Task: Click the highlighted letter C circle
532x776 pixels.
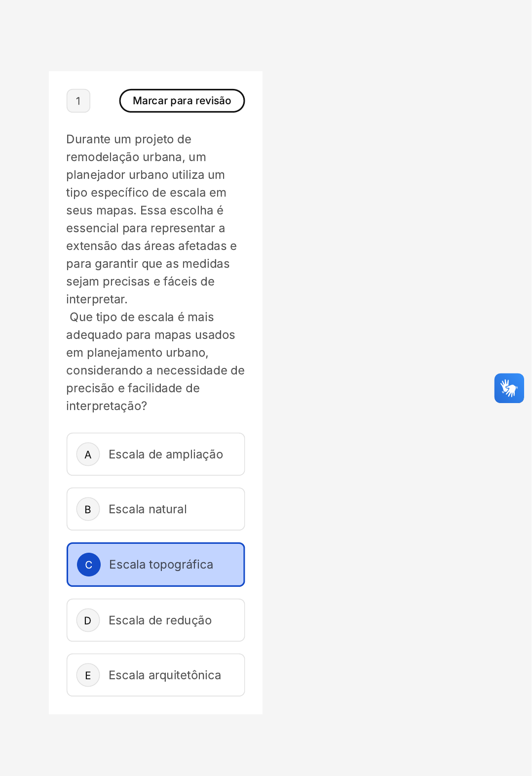Action: (x=89, y=565)
